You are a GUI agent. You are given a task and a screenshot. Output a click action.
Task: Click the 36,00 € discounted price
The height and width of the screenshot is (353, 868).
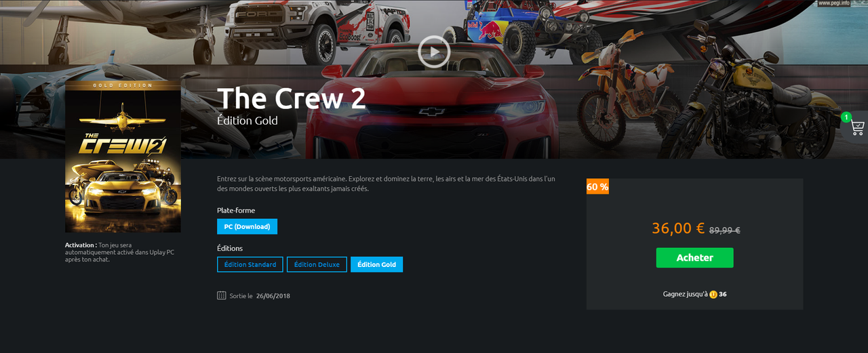(x=678, y=228)
